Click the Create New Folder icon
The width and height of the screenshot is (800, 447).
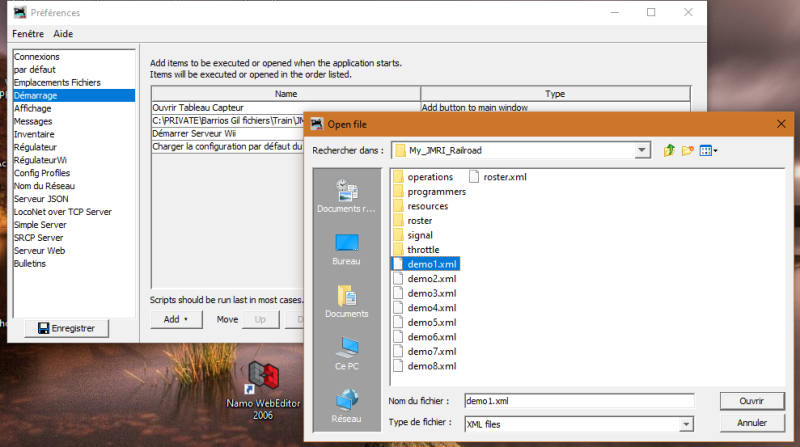687,151
